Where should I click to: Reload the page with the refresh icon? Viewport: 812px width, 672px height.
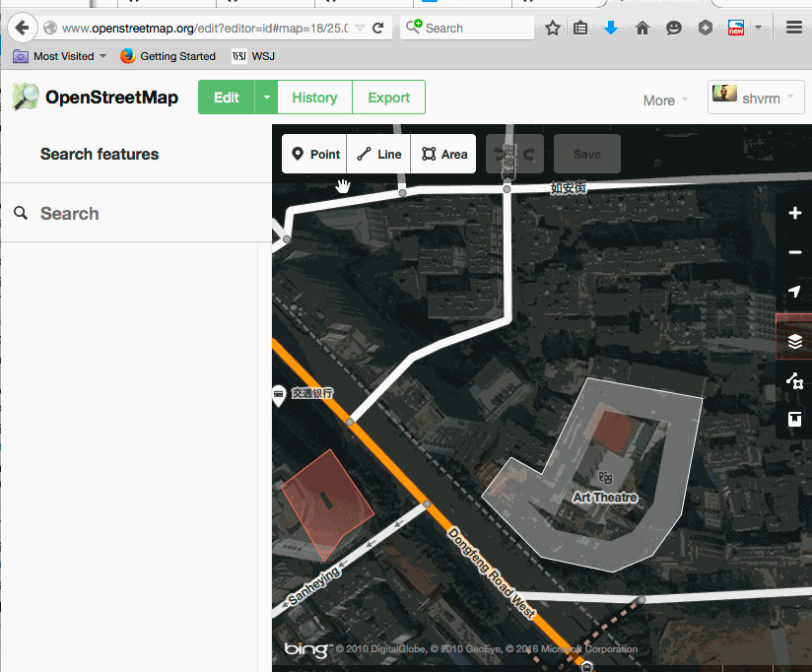point(378,28)
